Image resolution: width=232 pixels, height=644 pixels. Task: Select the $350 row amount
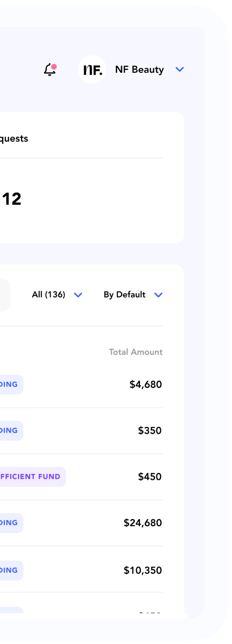click(150, 431)
